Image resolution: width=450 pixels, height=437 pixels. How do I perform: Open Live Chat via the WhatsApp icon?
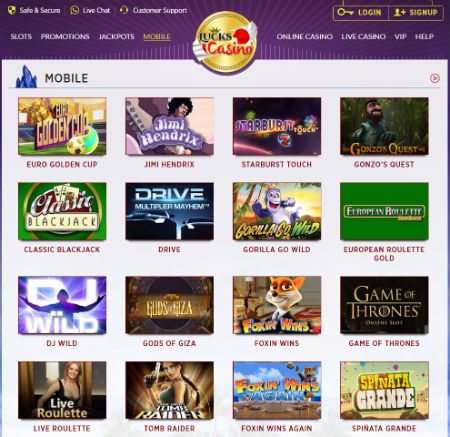click(x=74, y=10)
